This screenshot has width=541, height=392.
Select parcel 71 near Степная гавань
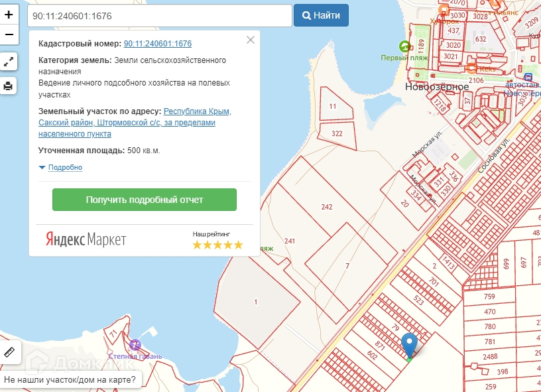pos(113,334)
